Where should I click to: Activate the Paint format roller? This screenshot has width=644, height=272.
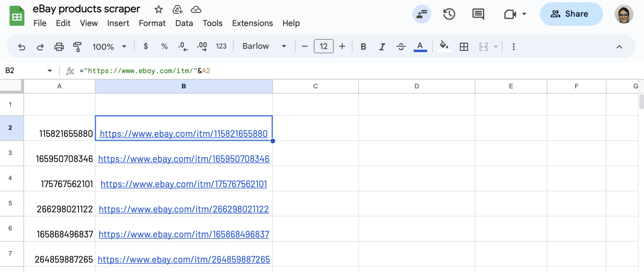(x=77, y=47)
